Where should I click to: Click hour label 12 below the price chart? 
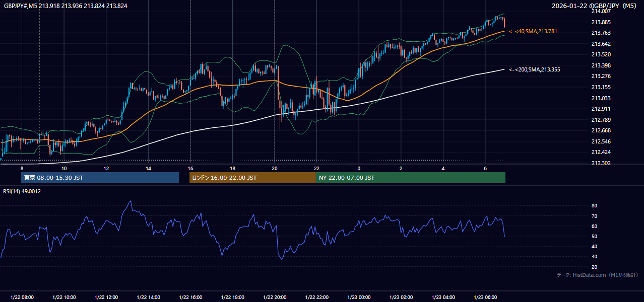(106, 168)
